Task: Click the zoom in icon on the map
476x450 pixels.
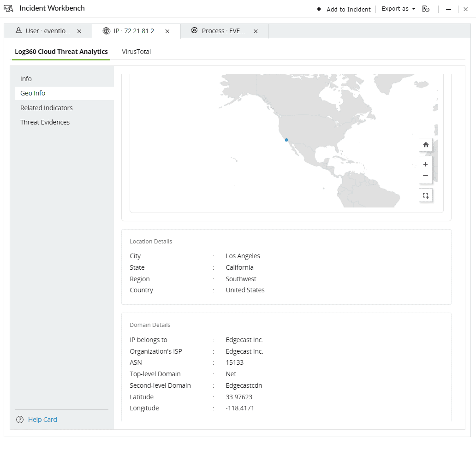Action: click(x=425, y=164)
